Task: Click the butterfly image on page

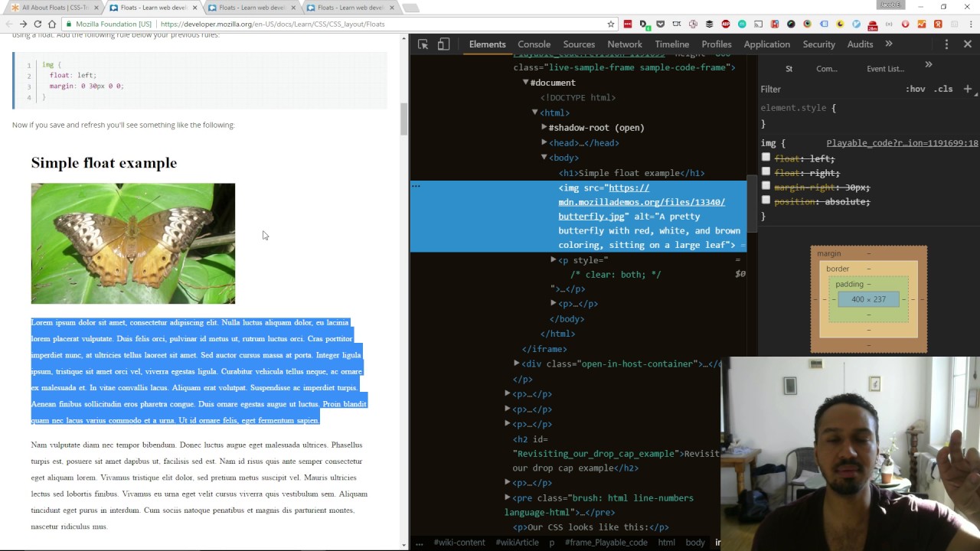Action: click(133, 243)
